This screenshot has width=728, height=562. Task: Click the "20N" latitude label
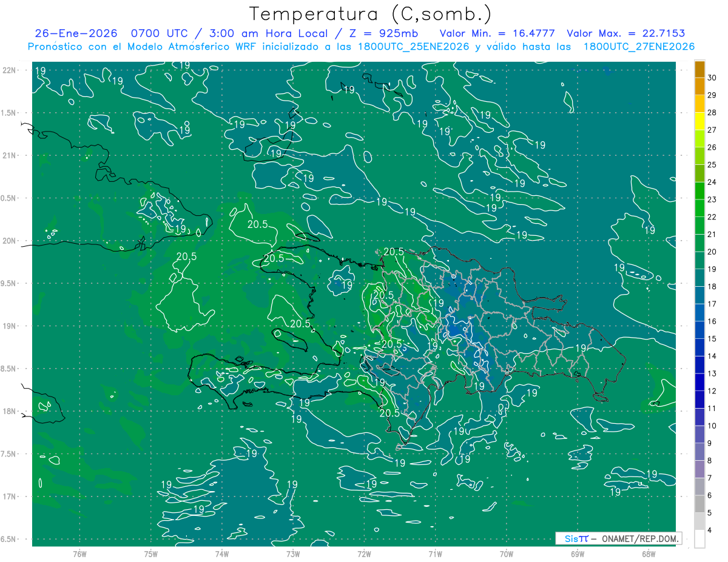pyautogui.click(x=10, y=241)
